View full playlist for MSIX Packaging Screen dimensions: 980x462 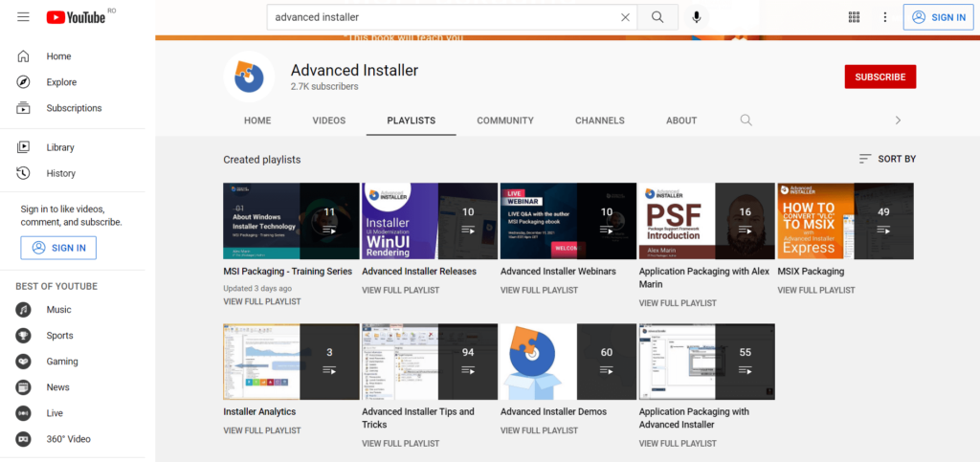point(816,291)
